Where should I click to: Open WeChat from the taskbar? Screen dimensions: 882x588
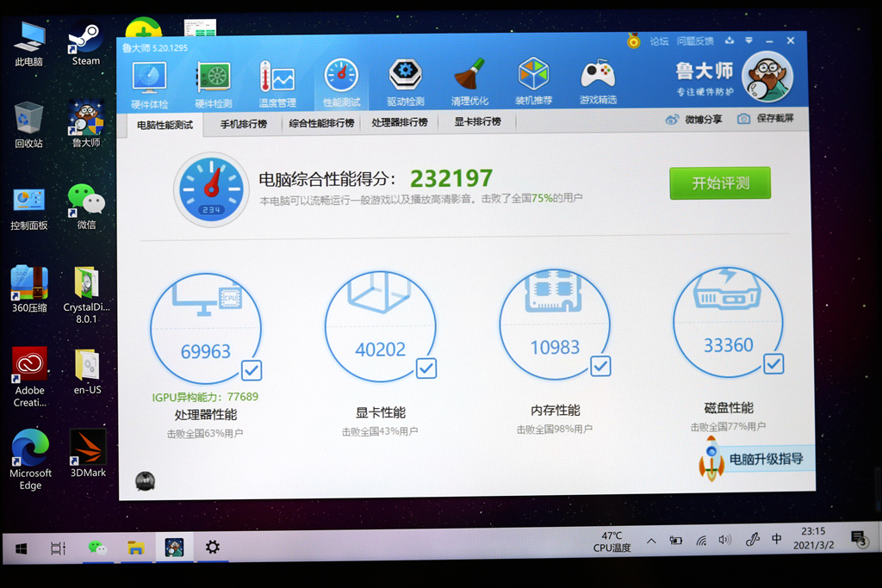pyautogui.click(x=97, y=547)
